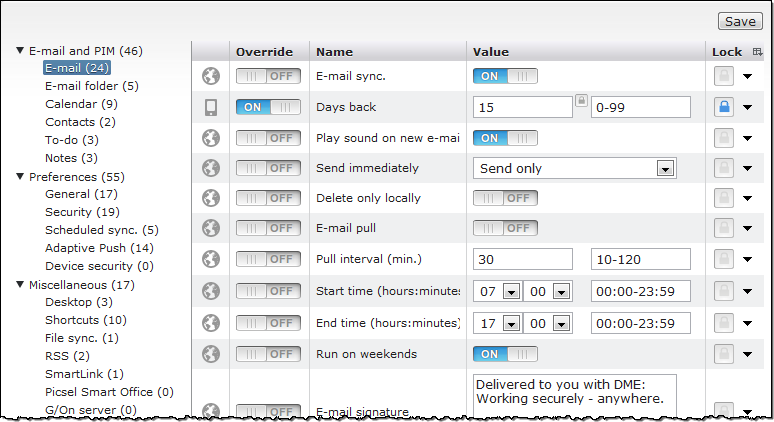Click the grey lock icon for Pull interval
The height and width of the screenshot is (422, 774).
click(x=723, y=260)
